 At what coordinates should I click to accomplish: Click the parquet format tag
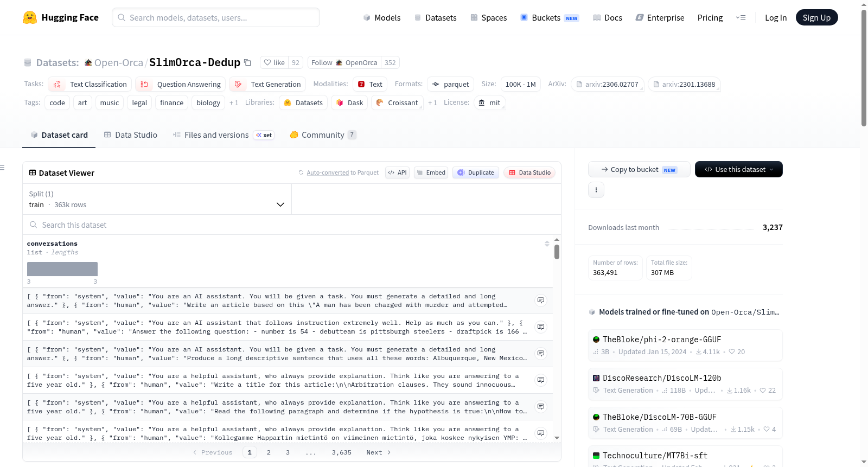(x=451, y=84)
